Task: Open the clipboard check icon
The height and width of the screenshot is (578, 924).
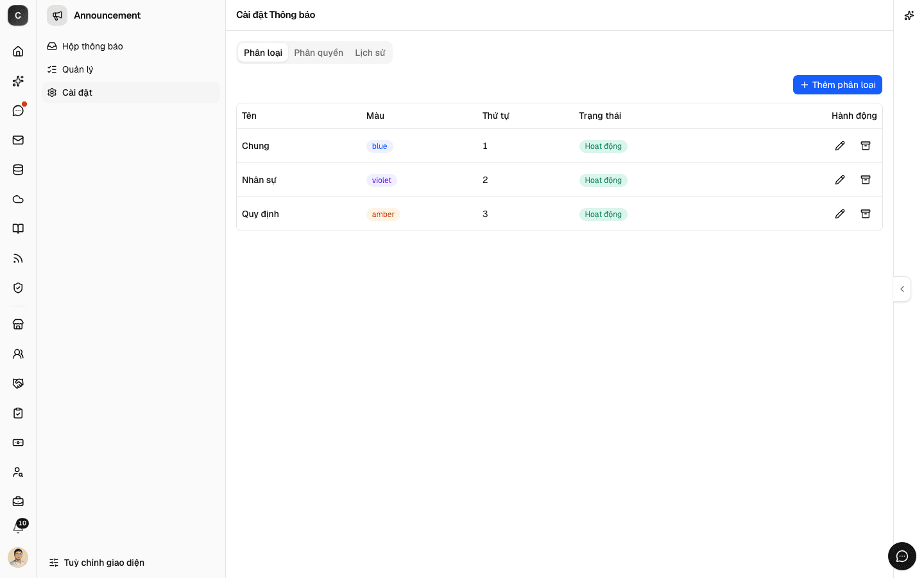Action: (x=18, y=413)
